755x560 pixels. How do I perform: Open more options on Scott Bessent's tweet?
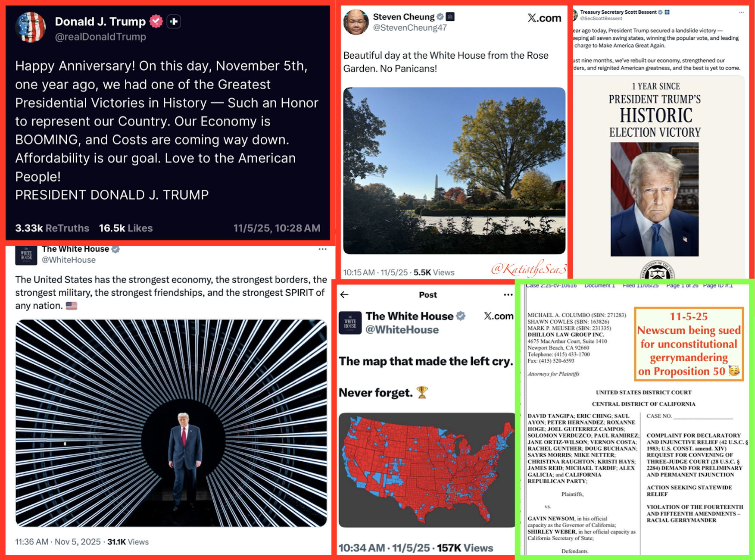click(741, 12)
